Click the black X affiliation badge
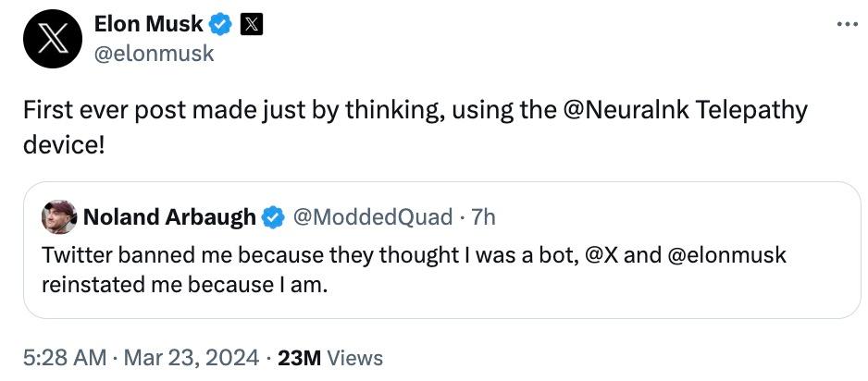The image size is (868, 381). [x=252, y=25]
